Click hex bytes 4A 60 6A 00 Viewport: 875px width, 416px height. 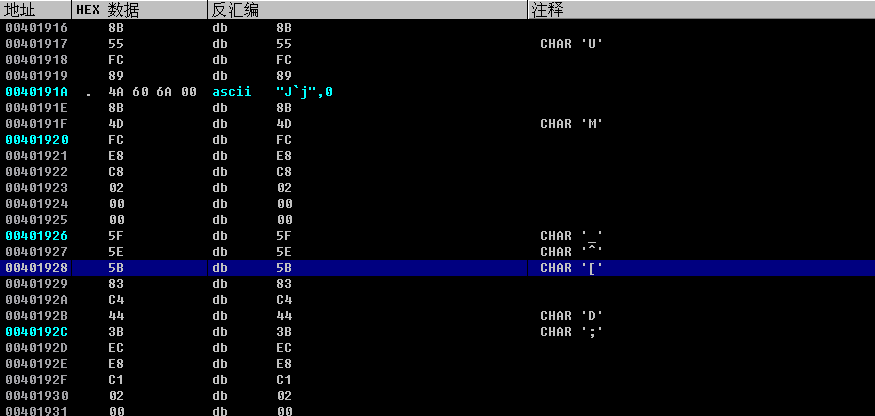click(152, 92)
